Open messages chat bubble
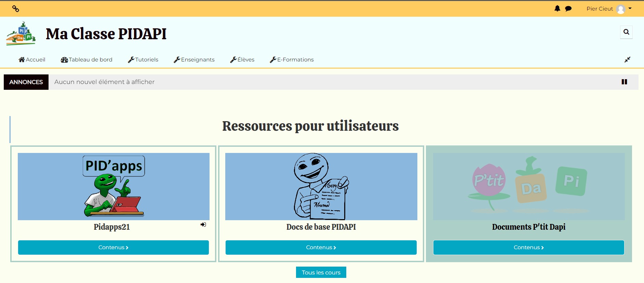Image resolution: width=644 pixels, height=283 pixels. 568,9
